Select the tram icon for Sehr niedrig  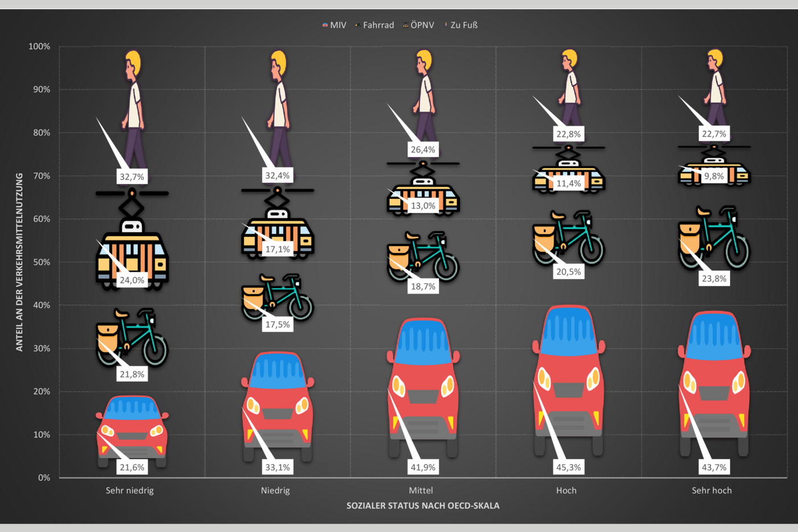pos(132,239)
